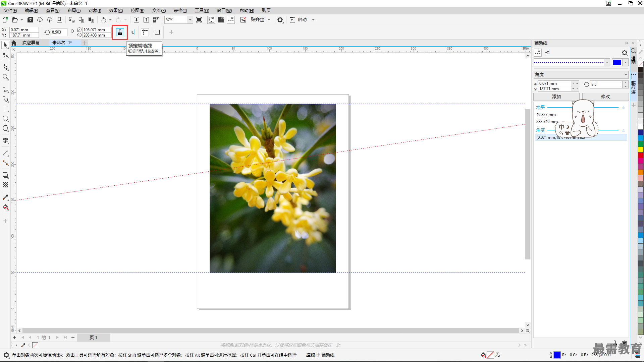
Task: Open the zoom level 57% dropdown
Action: pos(190,20)
